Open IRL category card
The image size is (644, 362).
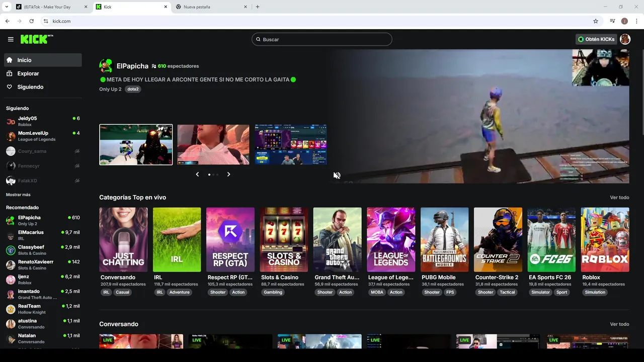(177, 240)
